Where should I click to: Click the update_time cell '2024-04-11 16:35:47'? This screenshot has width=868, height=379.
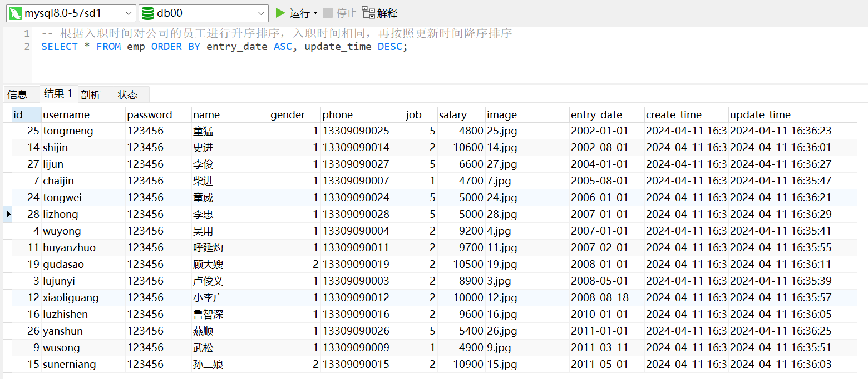click(793, 181)
